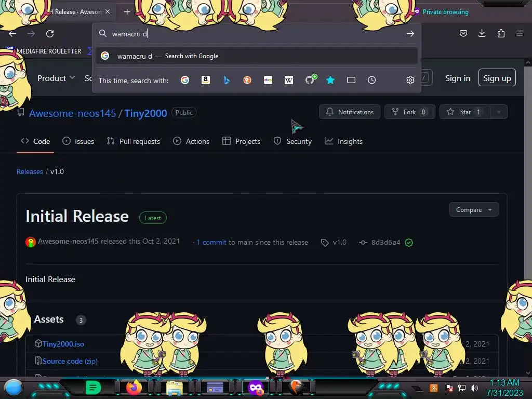The height and width of the screenshot is (399, 532).
Task: Open Firefox from the taskbar
Action: (134, 387)
